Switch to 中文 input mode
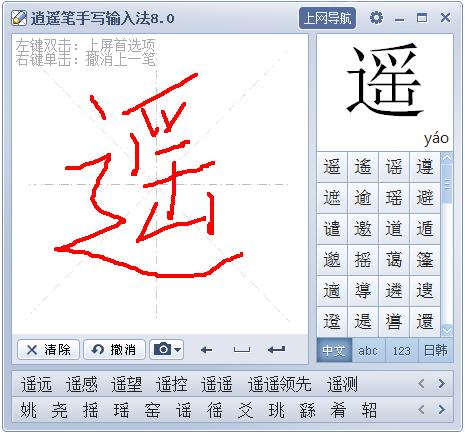 tap(334, 350)
